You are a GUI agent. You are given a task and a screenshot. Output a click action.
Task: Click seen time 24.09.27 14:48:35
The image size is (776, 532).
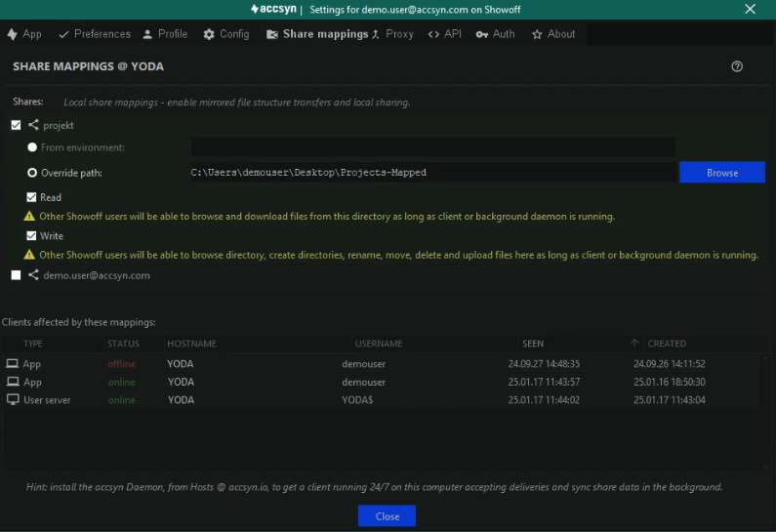pyautogui.click(x=544, y=364)
